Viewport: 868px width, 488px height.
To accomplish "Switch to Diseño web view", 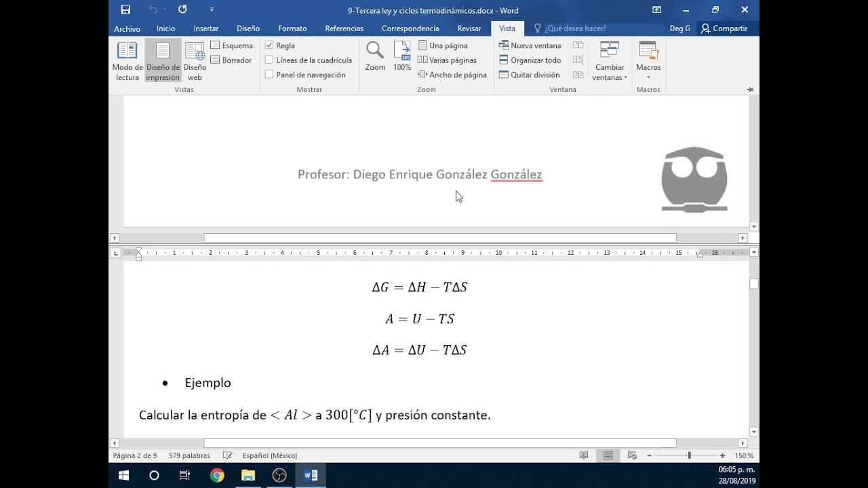I will click(x=195, y=62).
